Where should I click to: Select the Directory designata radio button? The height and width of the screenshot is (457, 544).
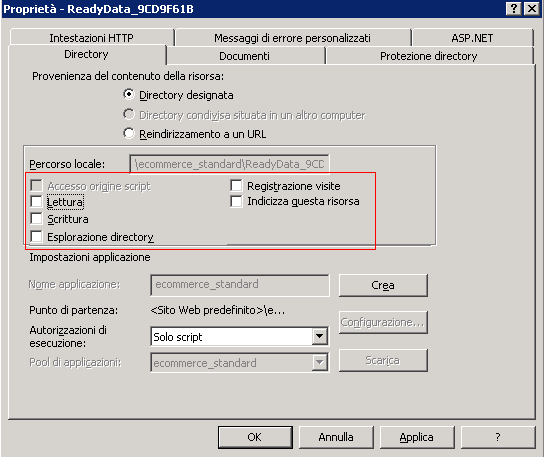[x=129, y=94]
